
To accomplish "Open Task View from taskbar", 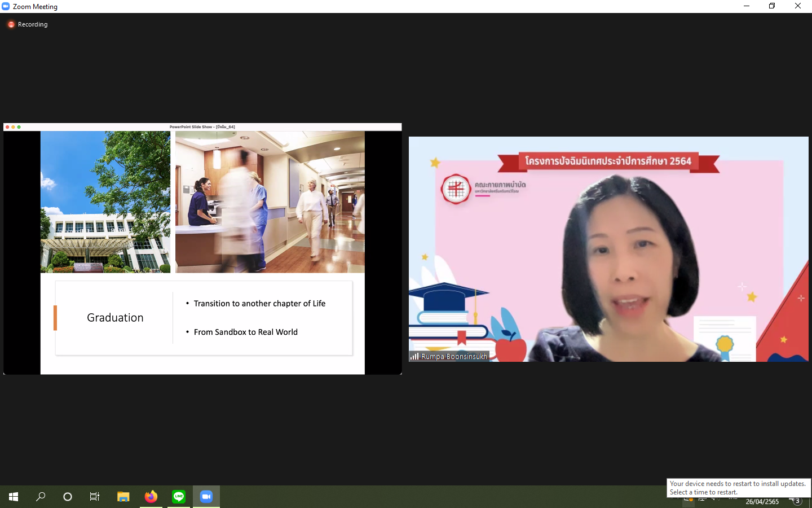I will point(95,497).
